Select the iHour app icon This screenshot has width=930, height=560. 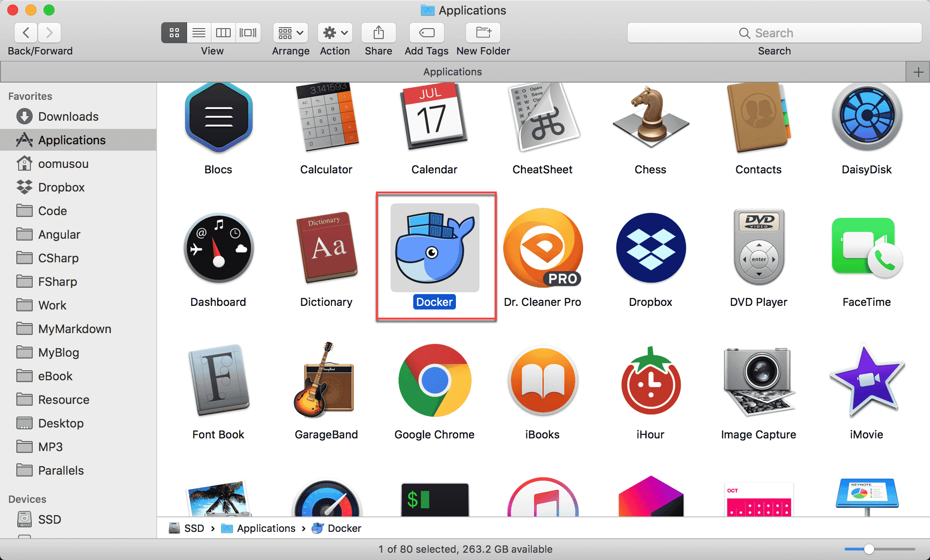[x=651, y=380]
